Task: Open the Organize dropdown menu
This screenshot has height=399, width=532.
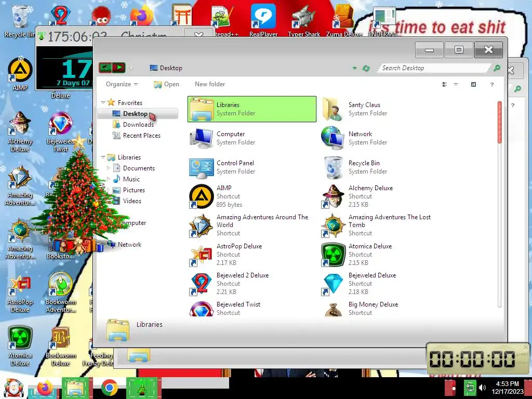Action: pos(122,84)
